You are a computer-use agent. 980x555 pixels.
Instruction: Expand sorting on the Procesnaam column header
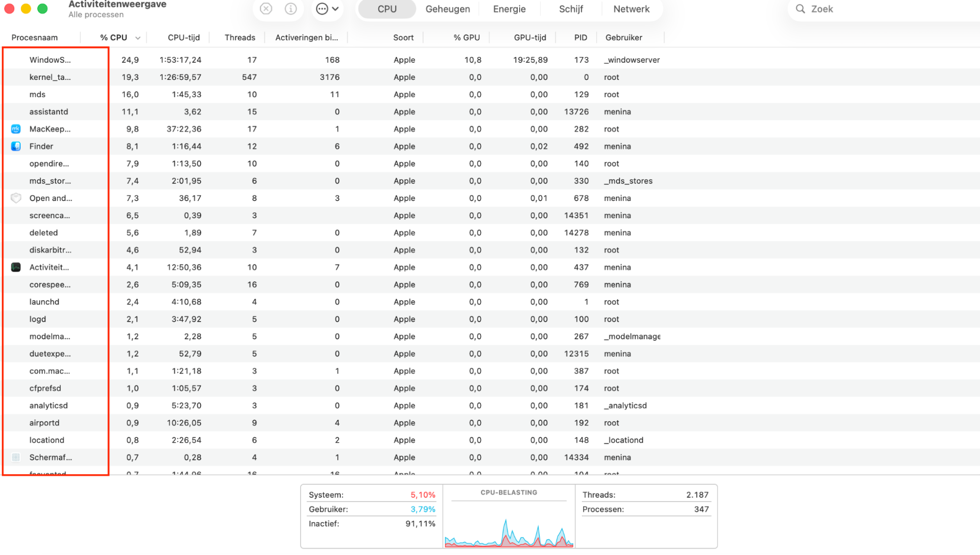[34, 37]
